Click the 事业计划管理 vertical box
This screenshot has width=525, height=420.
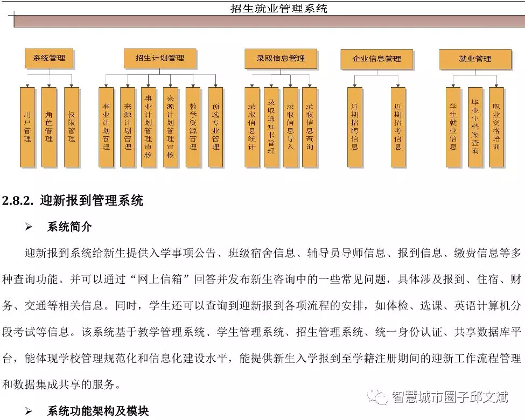106,127
